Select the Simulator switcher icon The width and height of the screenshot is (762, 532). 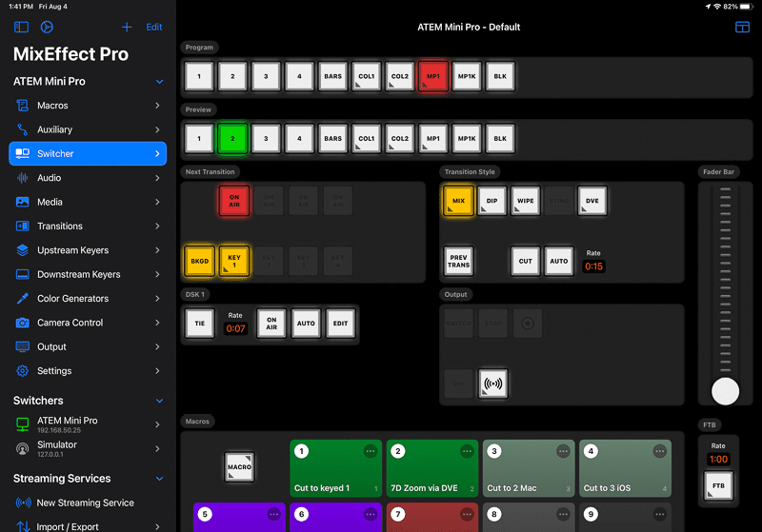pos(22,449)
